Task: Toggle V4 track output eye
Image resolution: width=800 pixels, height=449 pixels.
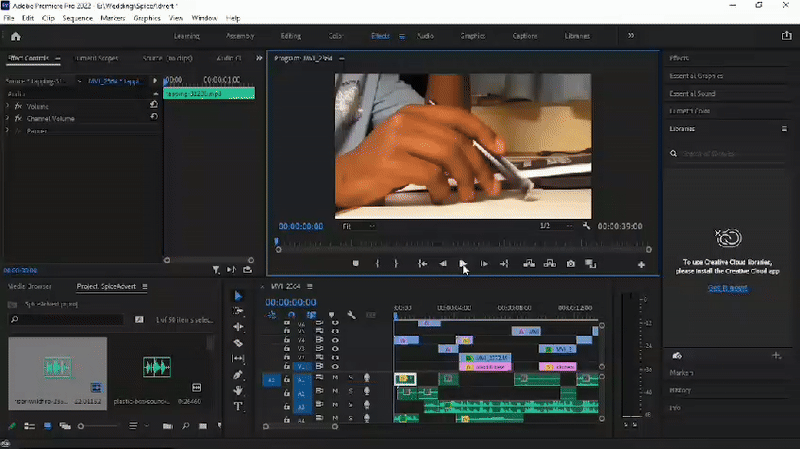Action: point(335,340)
